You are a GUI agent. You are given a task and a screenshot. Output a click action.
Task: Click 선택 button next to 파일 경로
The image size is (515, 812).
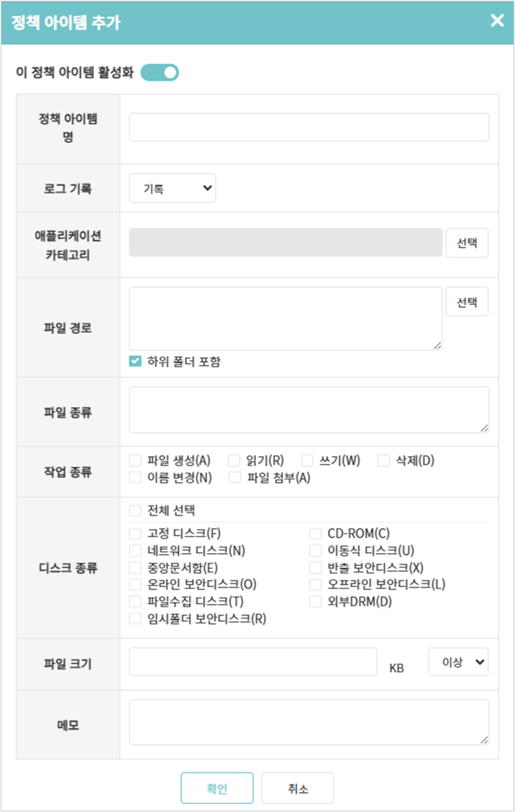[467, 302]
